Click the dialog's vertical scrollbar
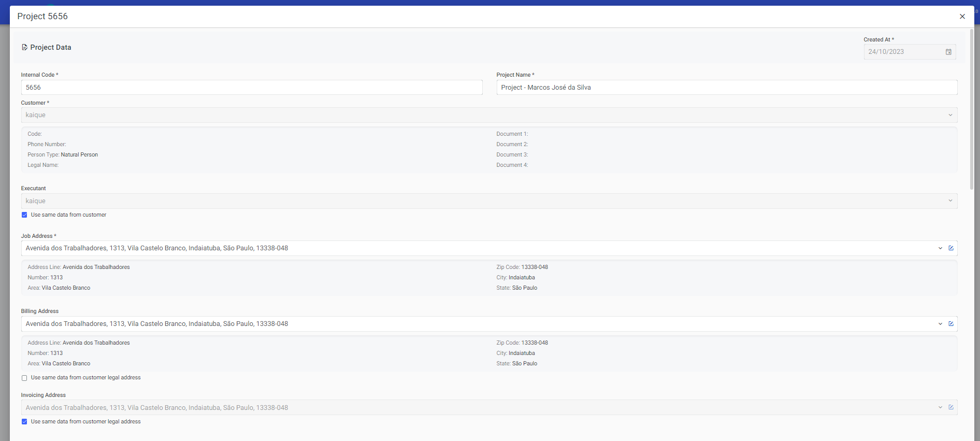 tap(972, 109)
